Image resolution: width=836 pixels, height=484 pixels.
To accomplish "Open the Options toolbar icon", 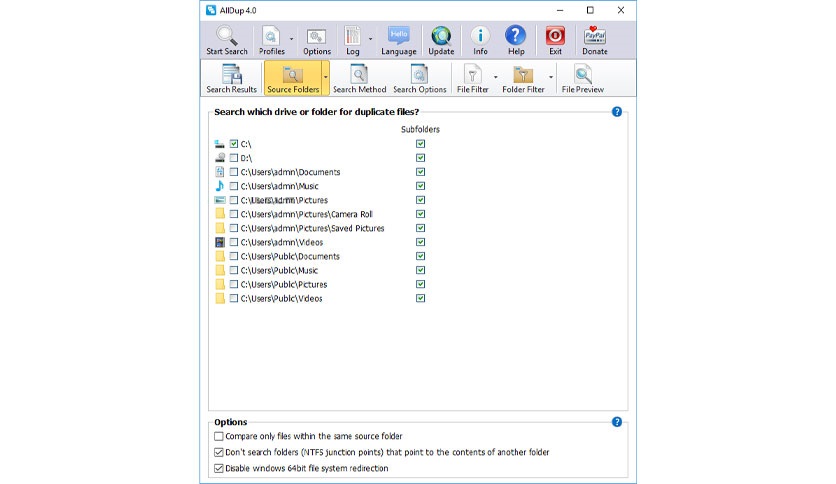I will pos(317,37).
